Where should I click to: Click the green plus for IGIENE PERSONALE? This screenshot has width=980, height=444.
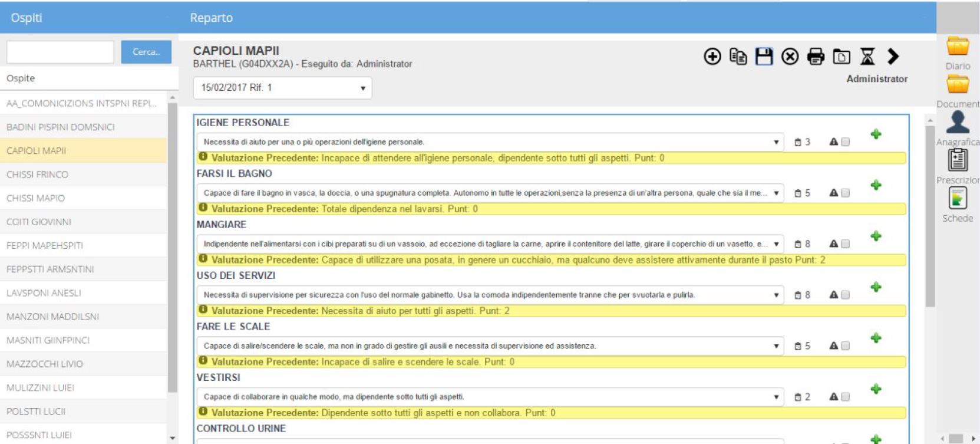876,134
